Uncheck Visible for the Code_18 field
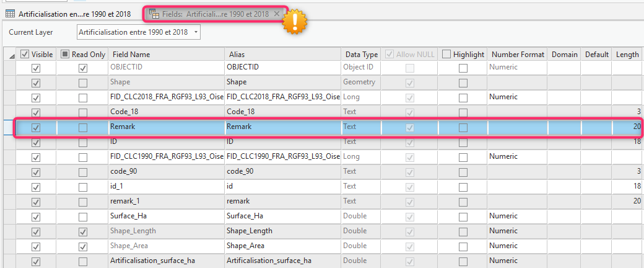This screenshot has height=268, width=644. (x=36, y=113)
